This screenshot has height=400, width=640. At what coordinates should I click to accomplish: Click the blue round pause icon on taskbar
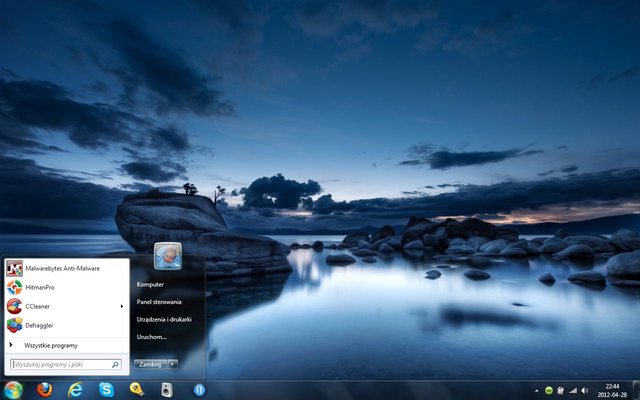199,390
